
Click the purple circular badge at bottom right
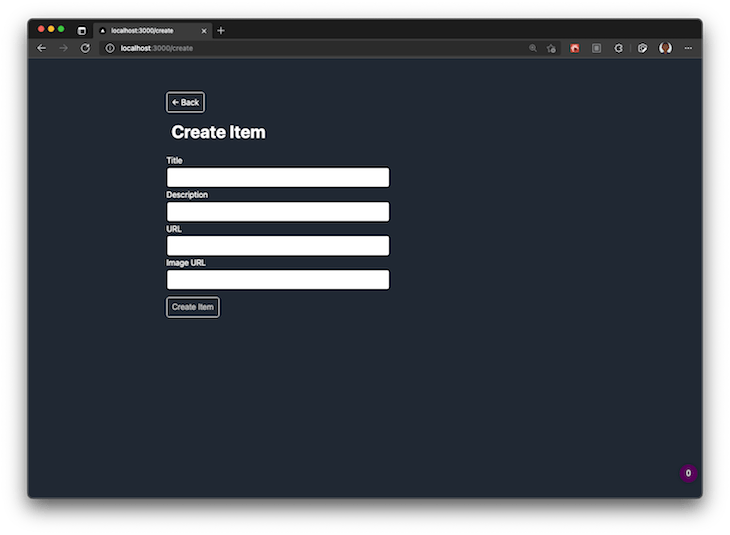click(688, 474)
